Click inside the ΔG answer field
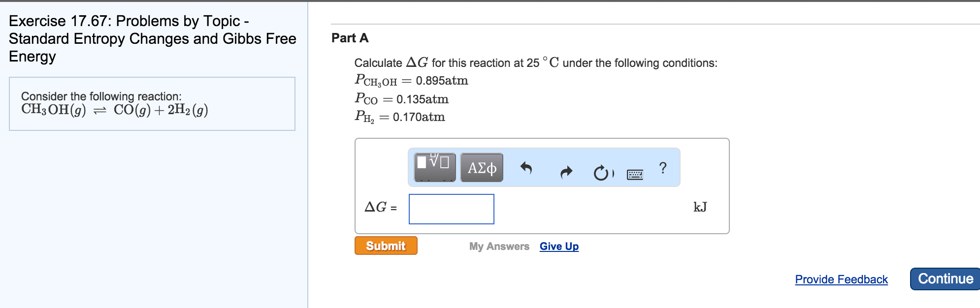The height and width of the screenshot is (308, 980). (x=451, y=209)
